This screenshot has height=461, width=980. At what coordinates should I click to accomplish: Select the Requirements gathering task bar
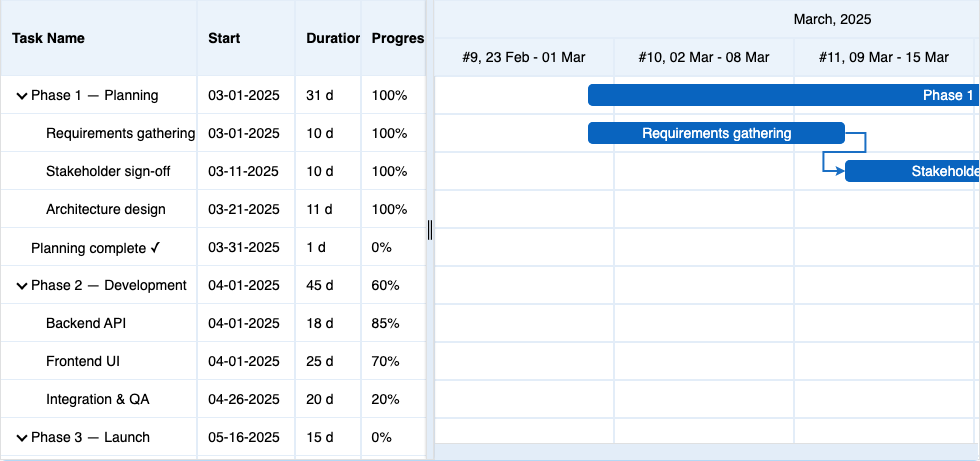[716, 134]
